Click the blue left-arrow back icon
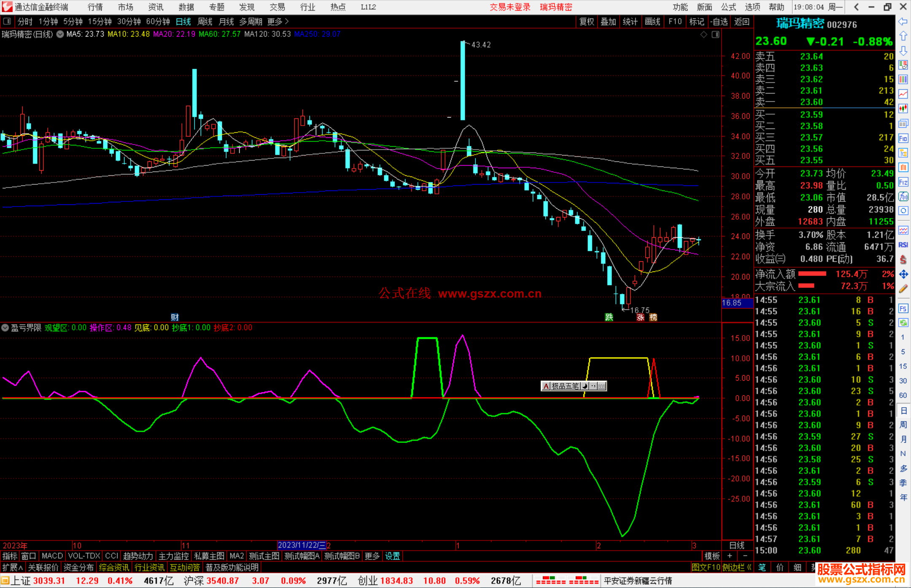 pyautogui.click(x=903, y=21)
